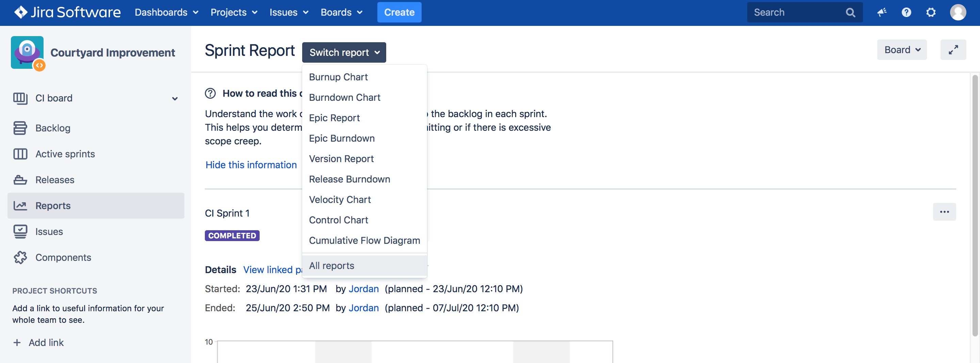This screenshot has height=363, width=980.
Task: Click the Jira Software logo
Action: coord(67,13)
